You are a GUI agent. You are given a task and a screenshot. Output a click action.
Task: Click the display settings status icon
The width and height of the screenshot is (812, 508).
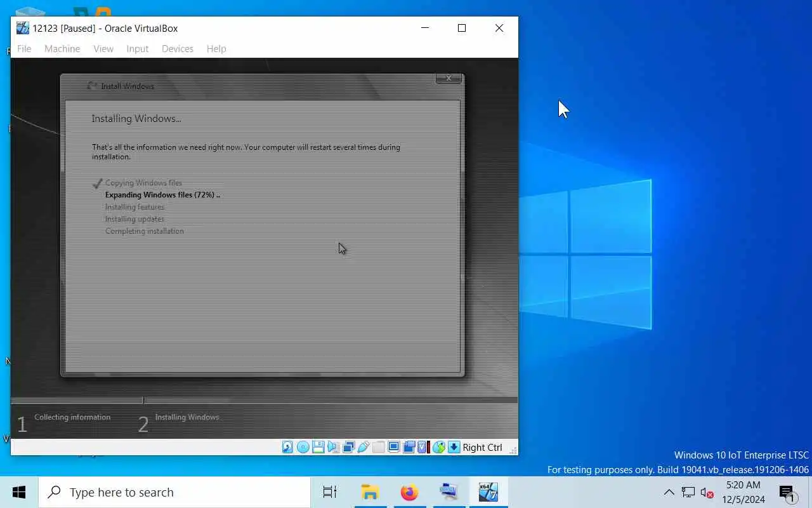393,447
